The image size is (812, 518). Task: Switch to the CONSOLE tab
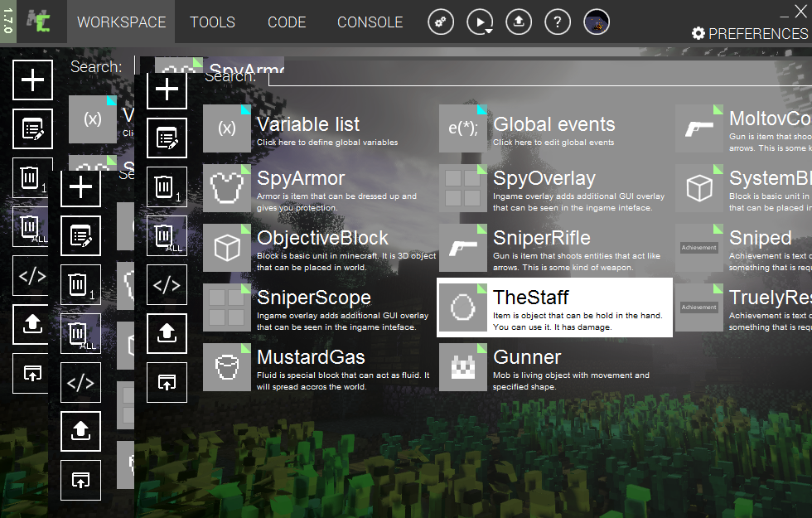[370, 22]
